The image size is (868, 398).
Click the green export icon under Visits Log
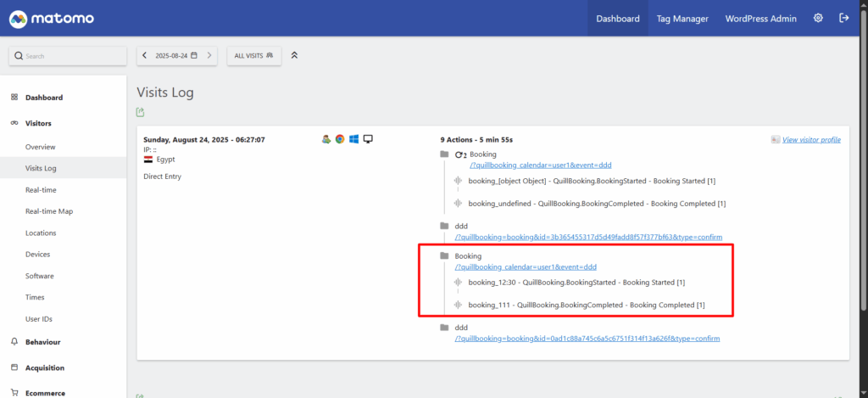click(x=141, y=112)
